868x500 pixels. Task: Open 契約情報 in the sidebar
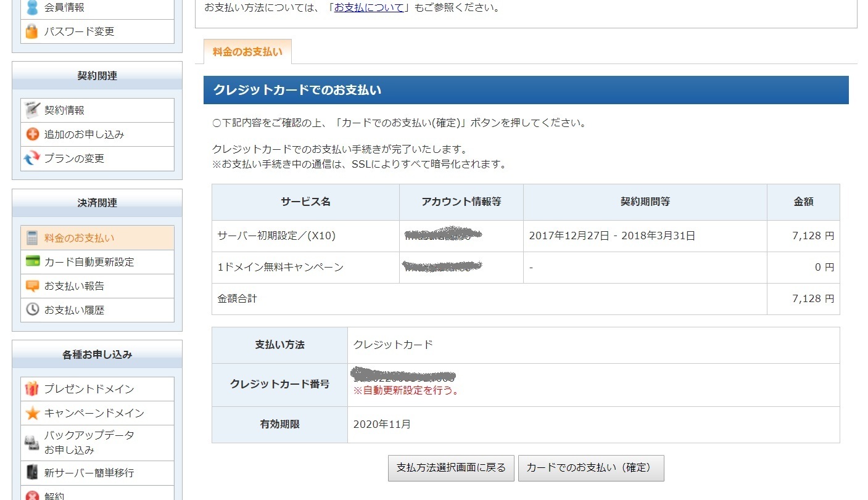(97, 110)
